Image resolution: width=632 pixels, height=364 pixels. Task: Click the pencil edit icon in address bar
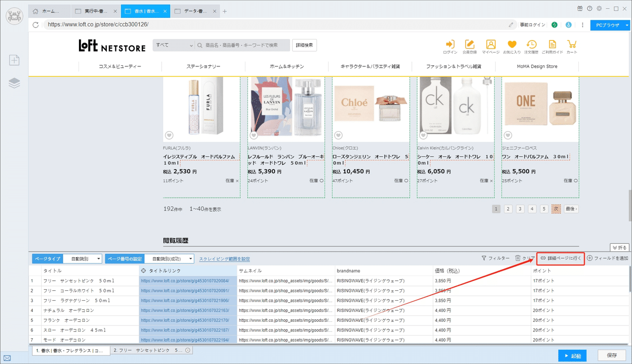tap(511, 24)
